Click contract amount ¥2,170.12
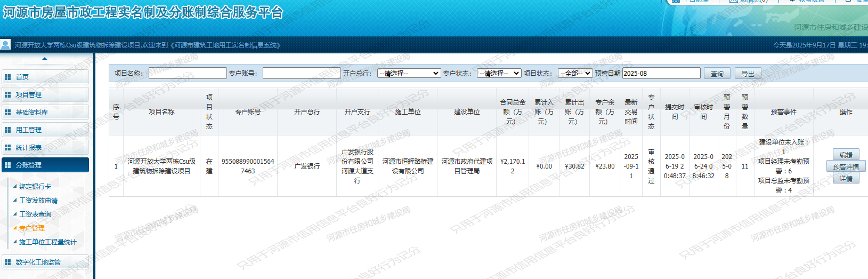 (x=513, y=166)
